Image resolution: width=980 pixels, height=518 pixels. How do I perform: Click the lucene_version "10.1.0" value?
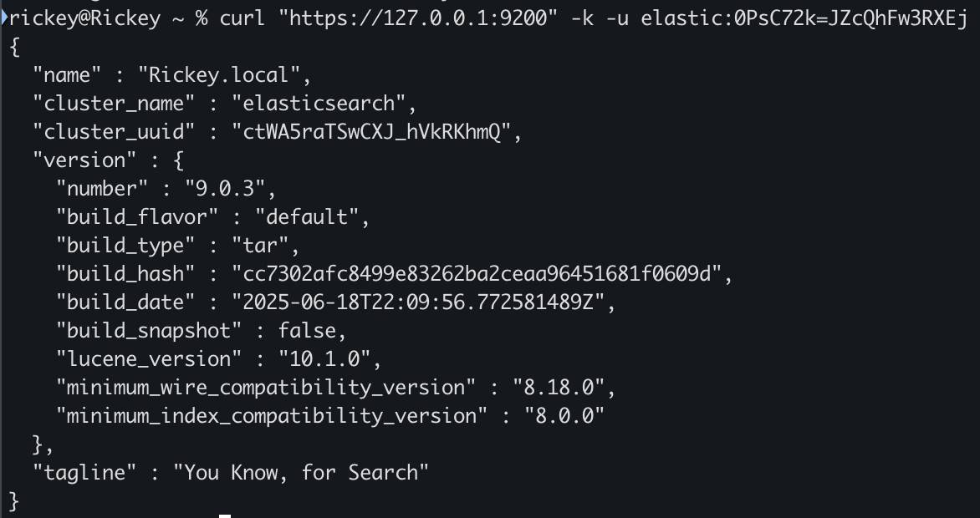[x=324, y=358]
